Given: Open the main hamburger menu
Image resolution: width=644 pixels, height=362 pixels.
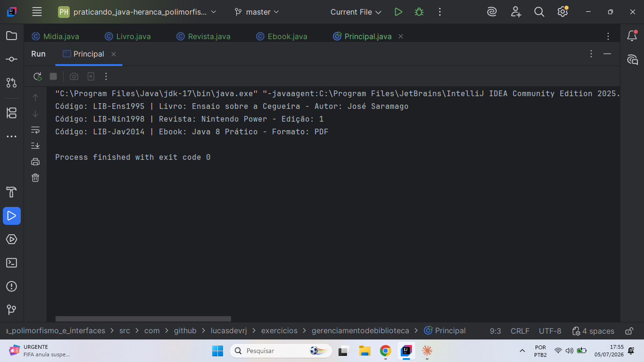Looking at the screenshot, I should [37, 12].
